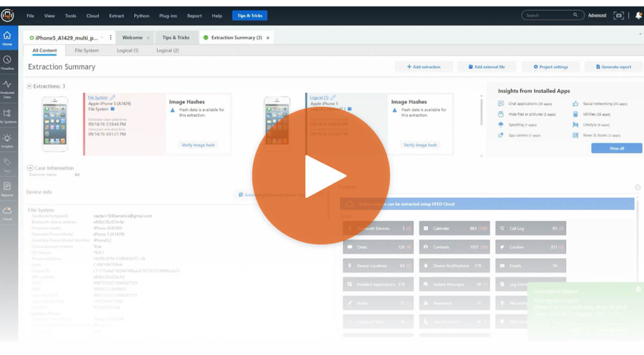Click the File Systems sidebar icon
Viewport: 644px width, 355px height.
click(8, 115)
